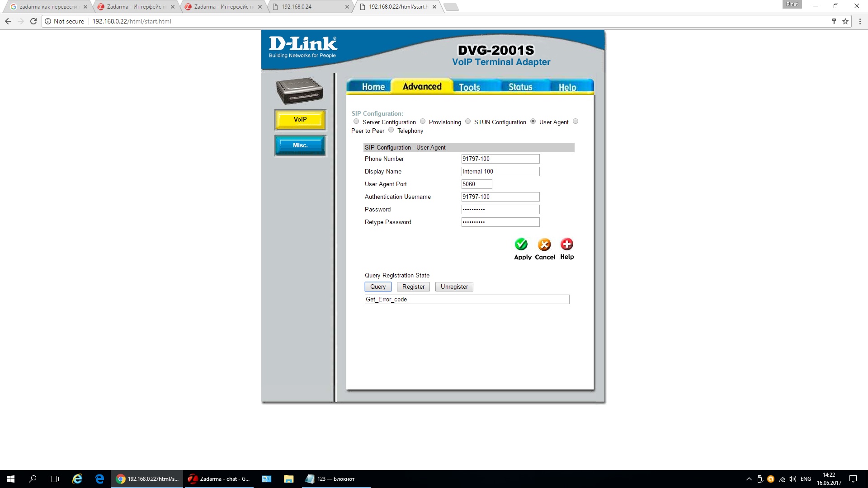The height and width of the screenshot is (488, 868).
Task: Select the Server Configuration radio button
Action: [356, 122]
